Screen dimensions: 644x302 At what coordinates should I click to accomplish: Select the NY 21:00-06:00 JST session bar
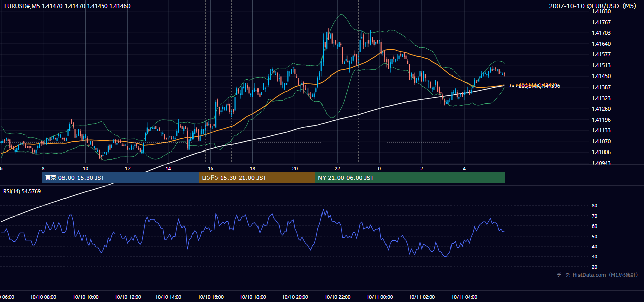(410, 178)
